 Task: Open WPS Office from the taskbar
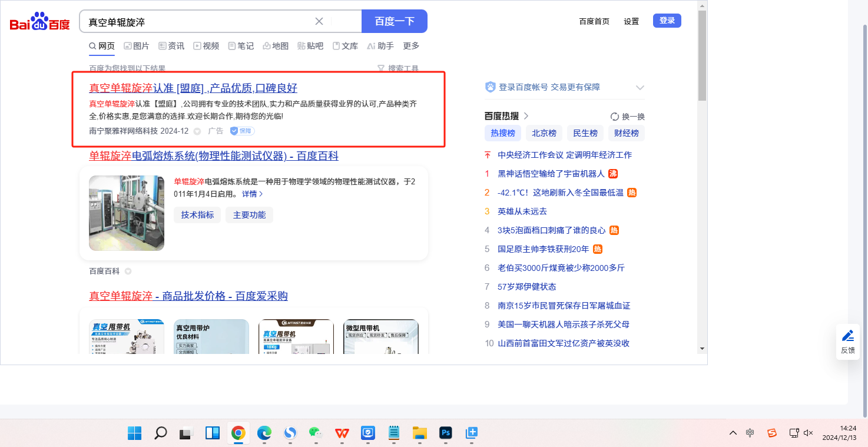pyautogui.click(x=342, y=433)
